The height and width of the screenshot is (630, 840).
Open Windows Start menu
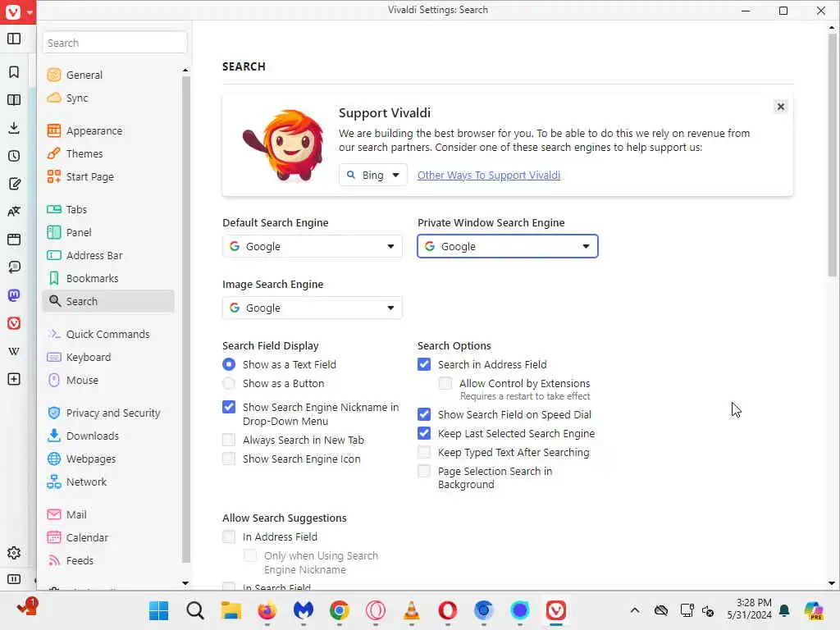158,610
